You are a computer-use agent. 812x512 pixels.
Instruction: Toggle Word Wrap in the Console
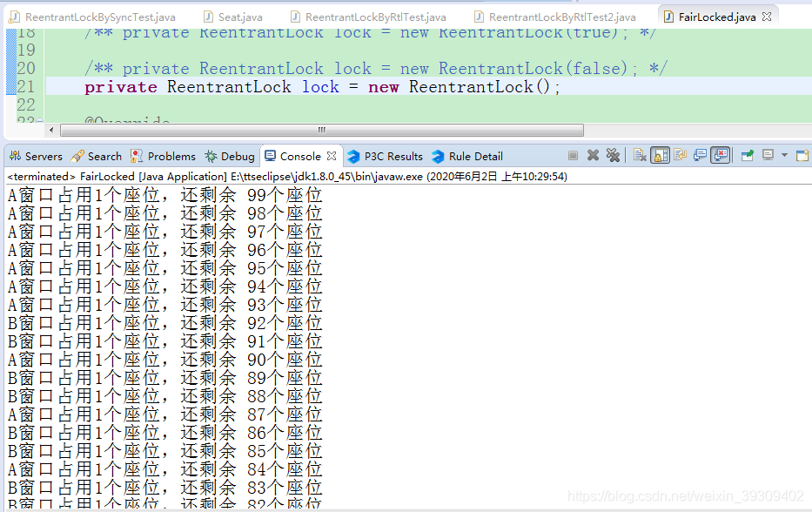[x=681, y=156]
